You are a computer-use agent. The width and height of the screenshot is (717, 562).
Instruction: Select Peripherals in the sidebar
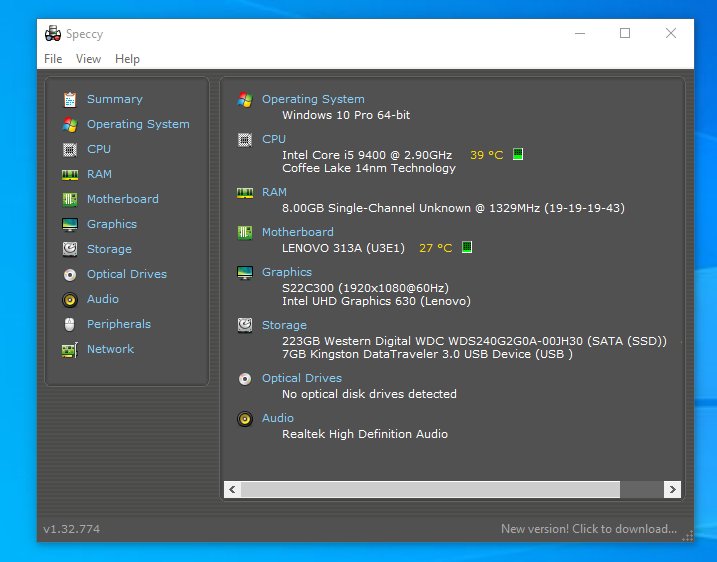click(x=119, y=324)
